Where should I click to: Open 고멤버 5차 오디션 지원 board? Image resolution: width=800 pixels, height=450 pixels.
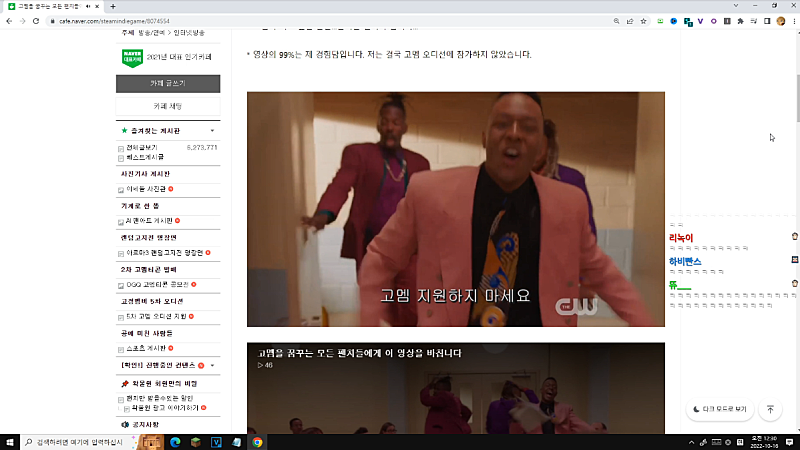156,316
